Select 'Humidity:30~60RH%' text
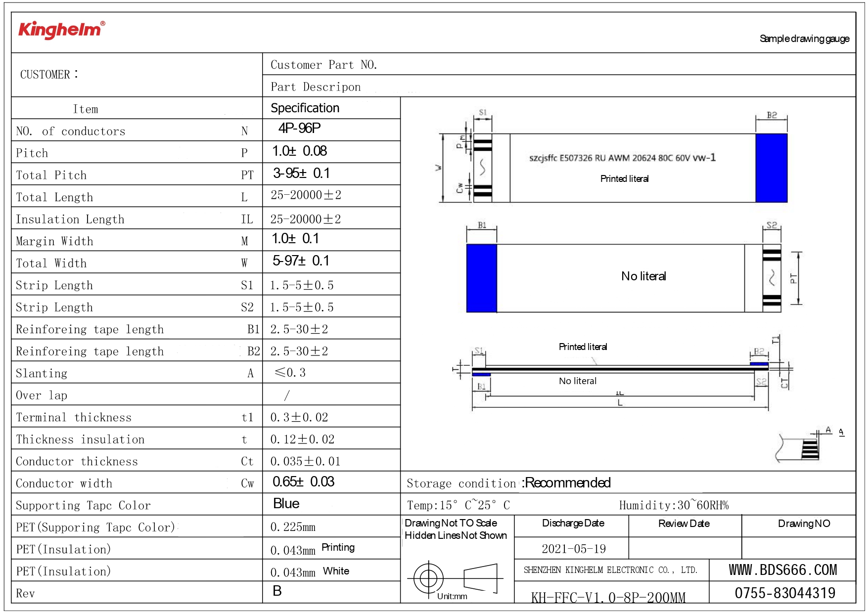Viewport: 868px width, 613px height. [674, 505]
